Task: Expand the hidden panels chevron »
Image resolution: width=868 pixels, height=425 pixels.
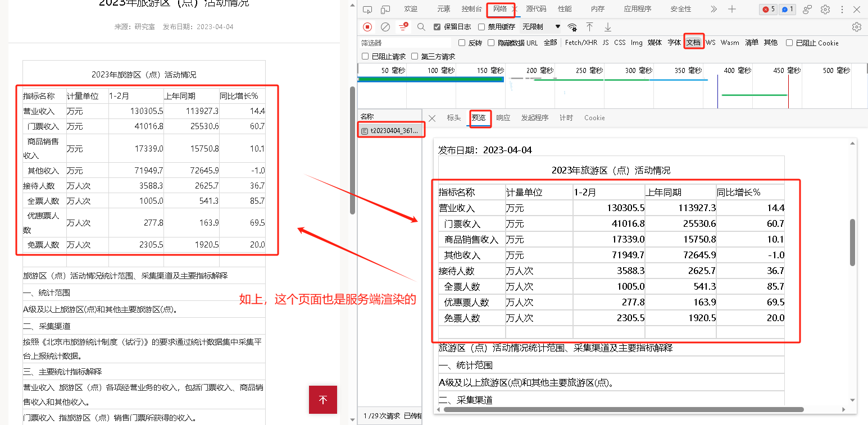Action: (714, 9)
